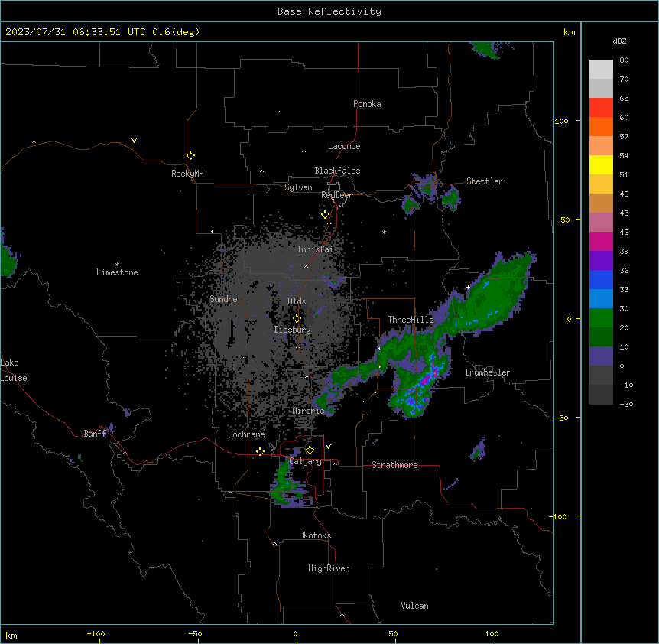Screen dimensions: 659x644
Task: Click the yellow V marker northeast of Calgary
Action: (x=328, y=447)
